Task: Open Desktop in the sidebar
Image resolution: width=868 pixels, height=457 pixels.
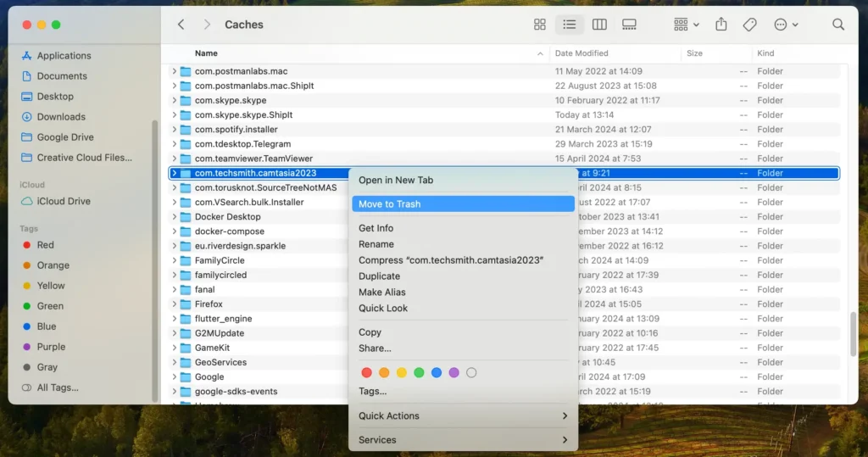Action: pos(47,97)
